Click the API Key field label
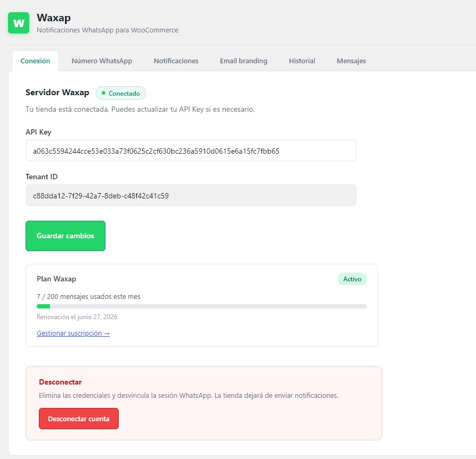476x459 pixels. click(x=38, y=132)
